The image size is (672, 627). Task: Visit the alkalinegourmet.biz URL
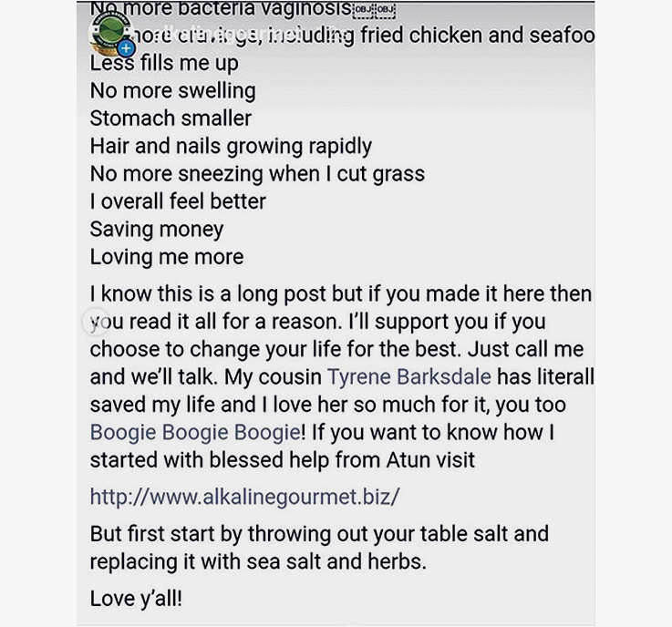(x=244, y=497)
